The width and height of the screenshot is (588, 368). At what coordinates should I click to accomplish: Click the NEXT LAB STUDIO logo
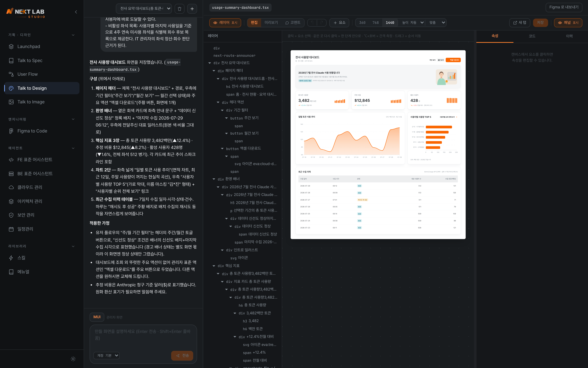point(26,13)
